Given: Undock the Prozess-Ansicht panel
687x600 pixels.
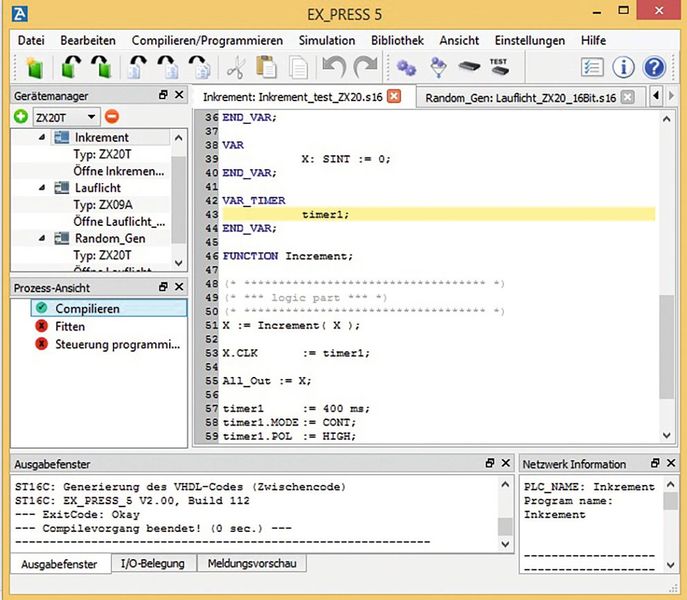Looking at the screenshot, I should (163, 287).
